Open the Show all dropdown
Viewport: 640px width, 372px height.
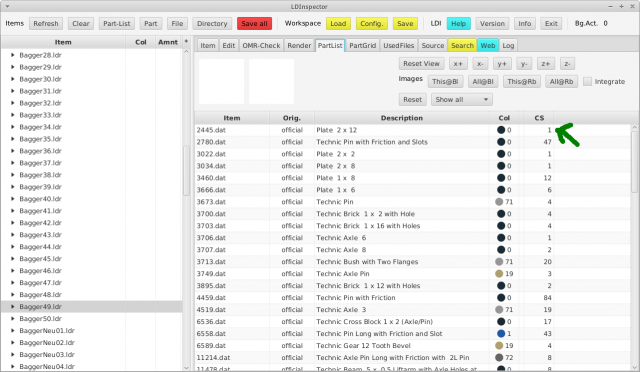[x=462, y=100]
